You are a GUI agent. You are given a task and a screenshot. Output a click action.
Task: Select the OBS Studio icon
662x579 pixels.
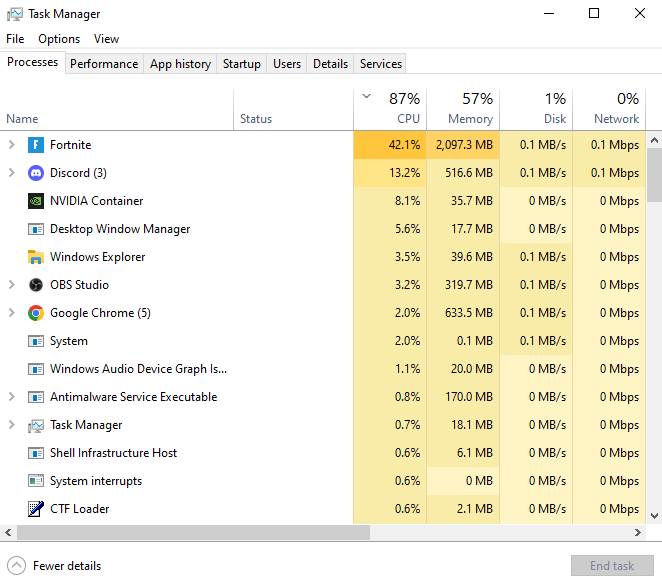36,285
